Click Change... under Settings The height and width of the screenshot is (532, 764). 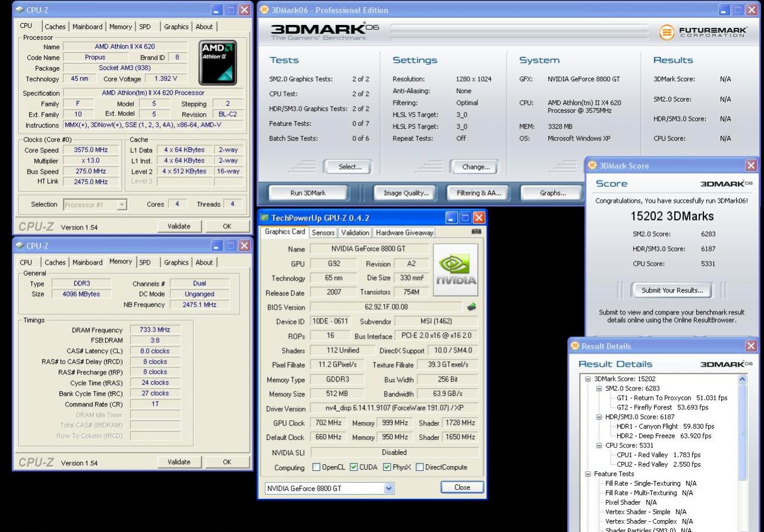(476, 167)
